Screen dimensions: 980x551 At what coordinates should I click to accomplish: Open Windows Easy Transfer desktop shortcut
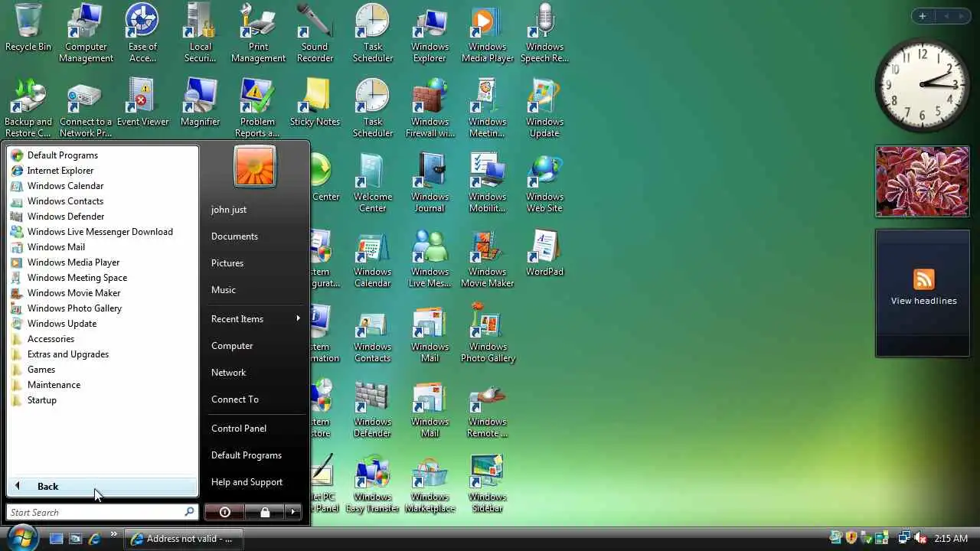[373, 483]
